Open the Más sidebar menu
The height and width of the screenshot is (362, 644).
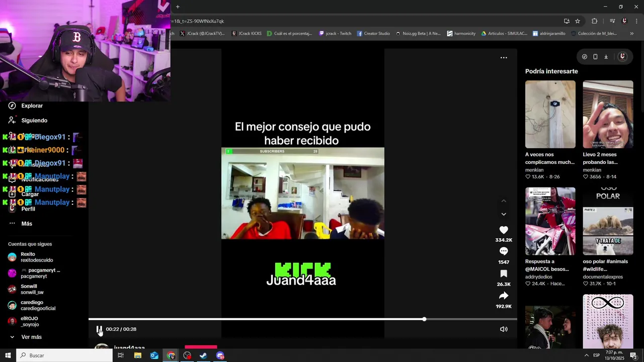[21, 224]
